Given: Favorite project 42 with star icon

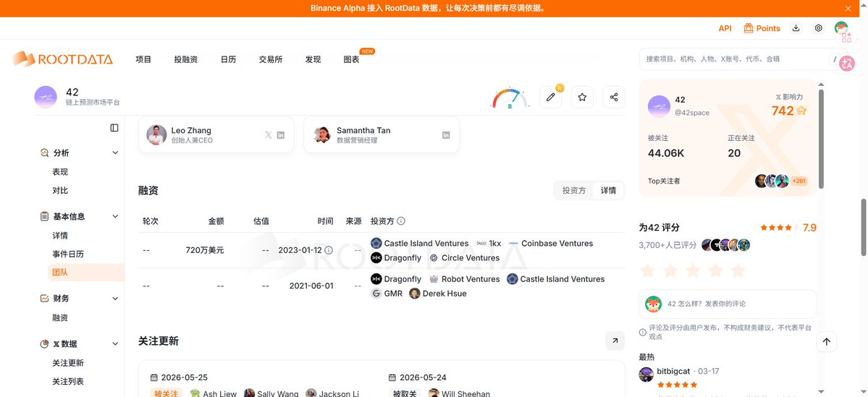Looking at the screenshot, I should (582, 98).
